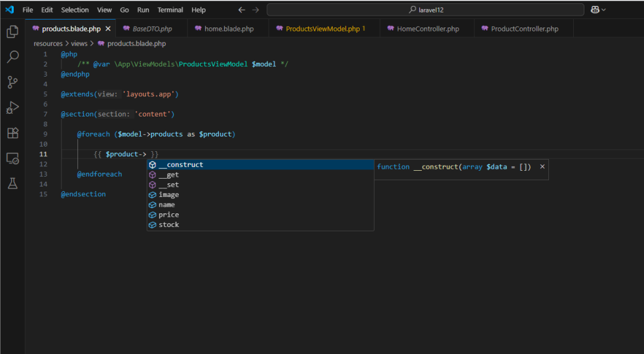The image size is (644, 354).
Task: Open the Run menu
Action: (x=143, y=10)
